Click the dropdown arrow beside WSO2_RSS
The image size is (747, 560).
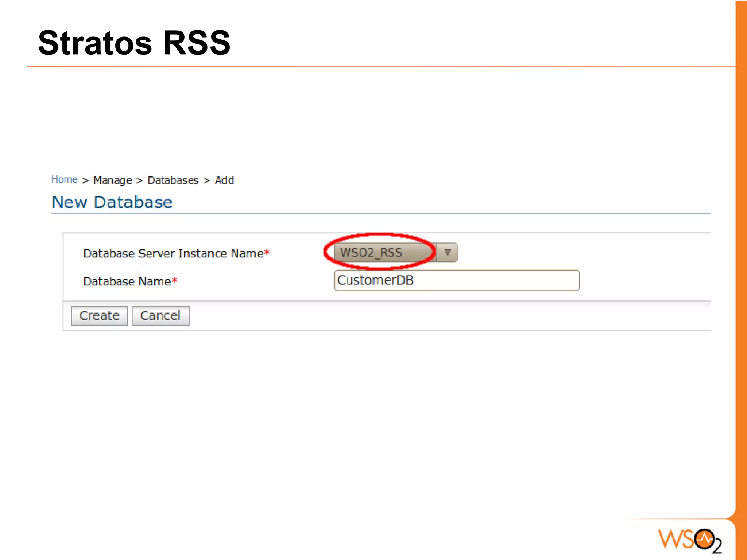point(448,252)
